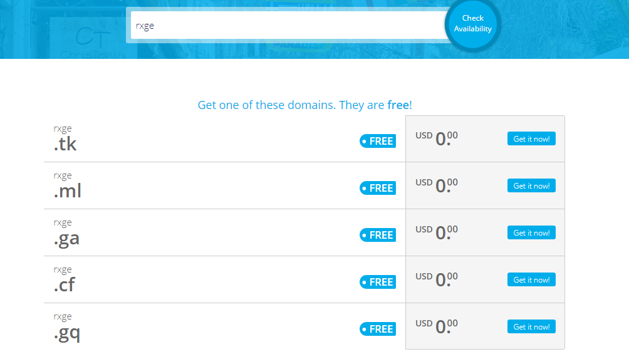Click the FREE badge for .tk

[378, 141]
